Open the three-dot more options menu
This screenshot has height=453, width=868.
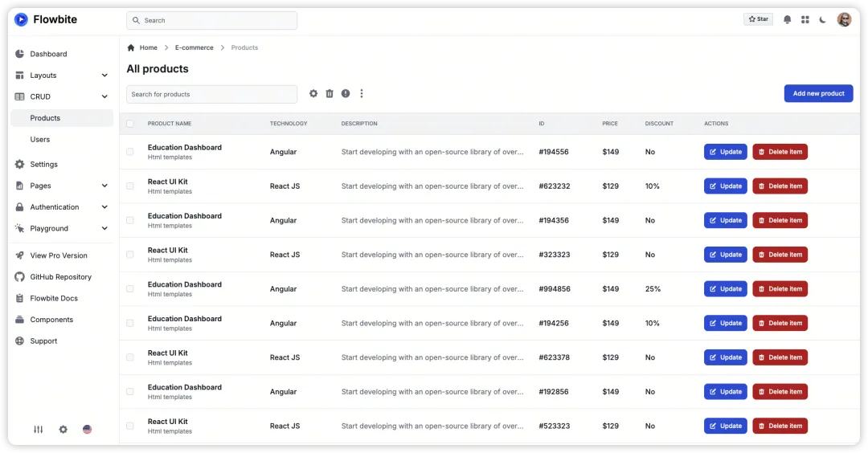[362, 94]
